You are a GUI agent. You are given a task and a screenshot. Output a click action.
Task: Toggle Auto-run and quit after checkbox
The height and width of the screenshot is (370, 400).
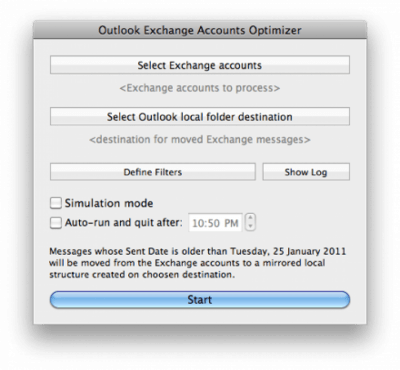tap(56, 222)
